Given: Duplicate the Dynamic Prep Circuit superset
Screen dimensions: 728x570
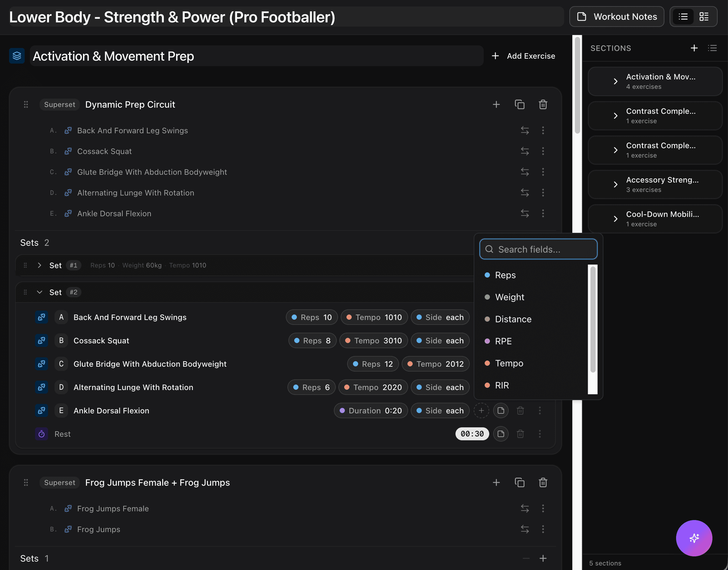Looking at the screenshot, I should 520,104.
